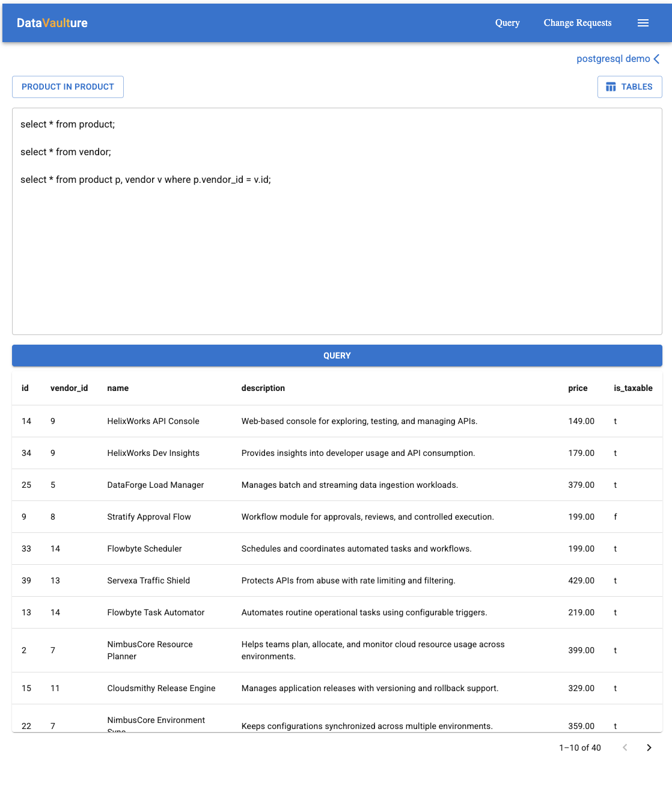672x800 pixels.
Task: Click the vendor_id column header
Action: coord(69,388)
